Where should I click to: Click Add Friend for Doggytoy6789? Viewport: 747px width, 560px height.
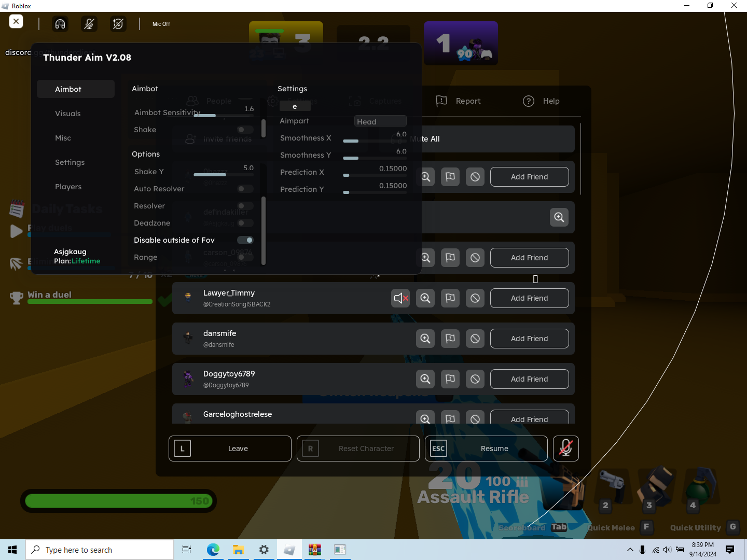point(530,379)
